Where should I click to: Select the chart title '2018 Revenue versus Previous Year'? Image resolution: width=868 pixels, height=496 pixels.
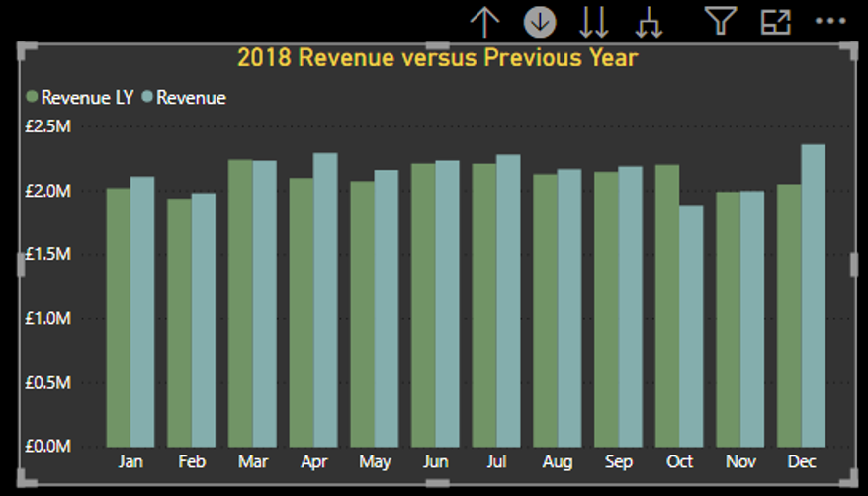(x=437, y=57)
